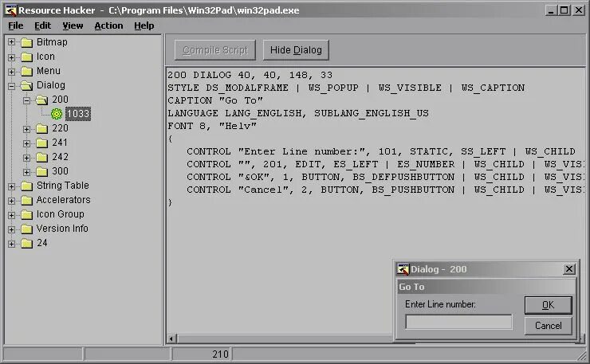
Task: Select the String Table tree label
Action: 63,186
